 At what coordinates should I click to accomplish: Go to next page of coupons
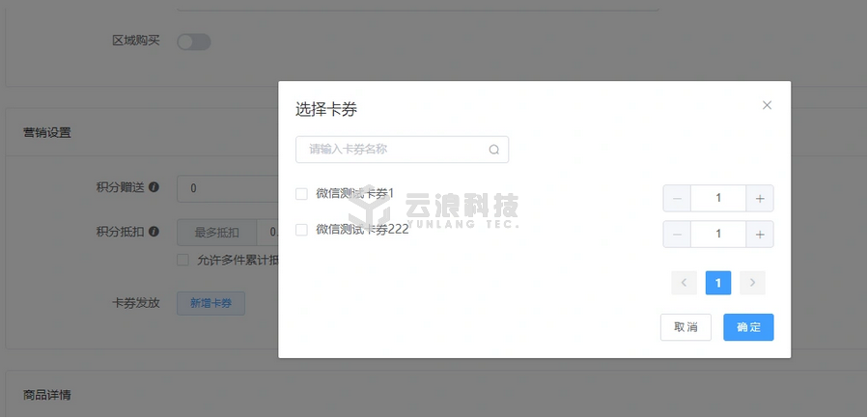coord(753,283)
